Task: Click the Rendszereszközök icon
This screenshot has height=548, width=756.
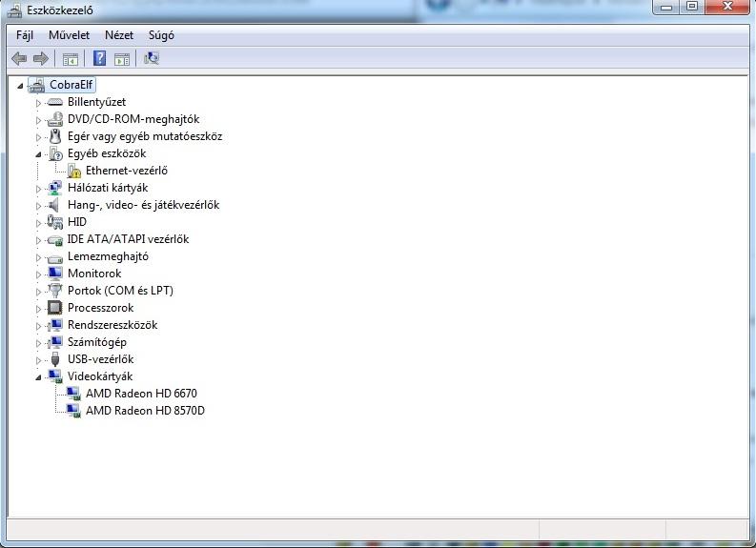Action: pyautogui.click(x=55, y=325)
